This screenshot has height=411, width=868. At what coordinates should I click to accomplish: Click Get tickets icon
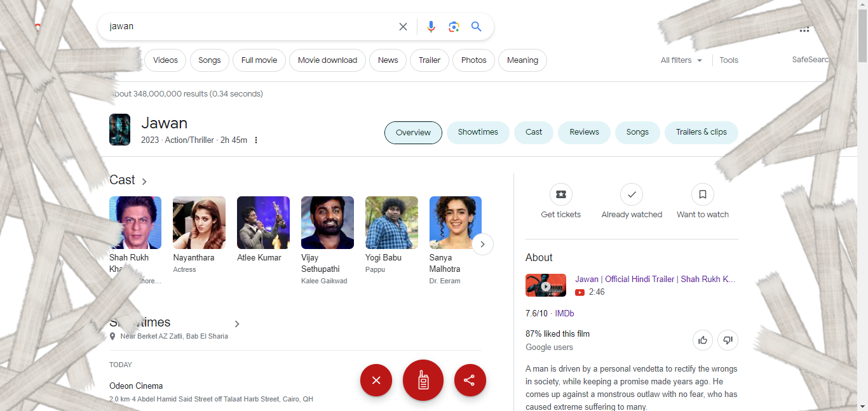(x=561, y=194)
